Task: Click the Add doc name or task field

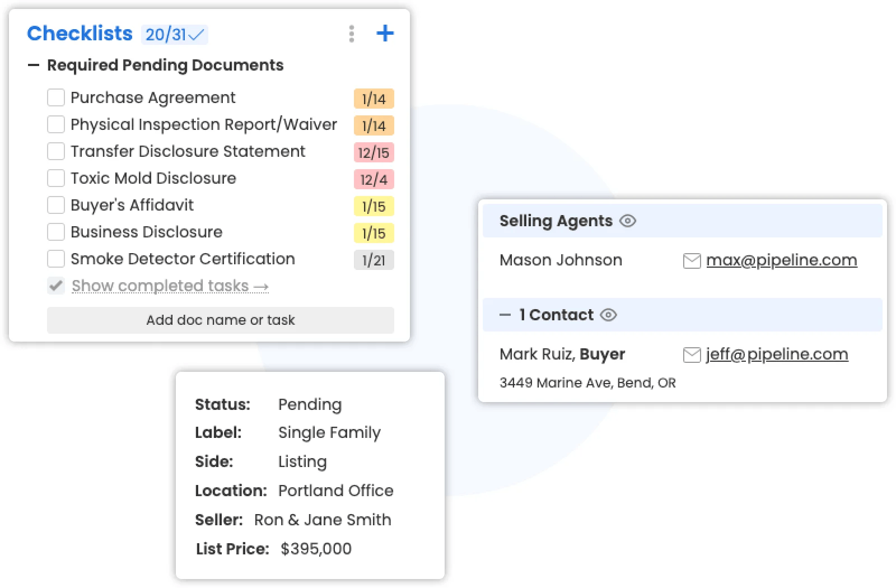Action: [220, 320]
